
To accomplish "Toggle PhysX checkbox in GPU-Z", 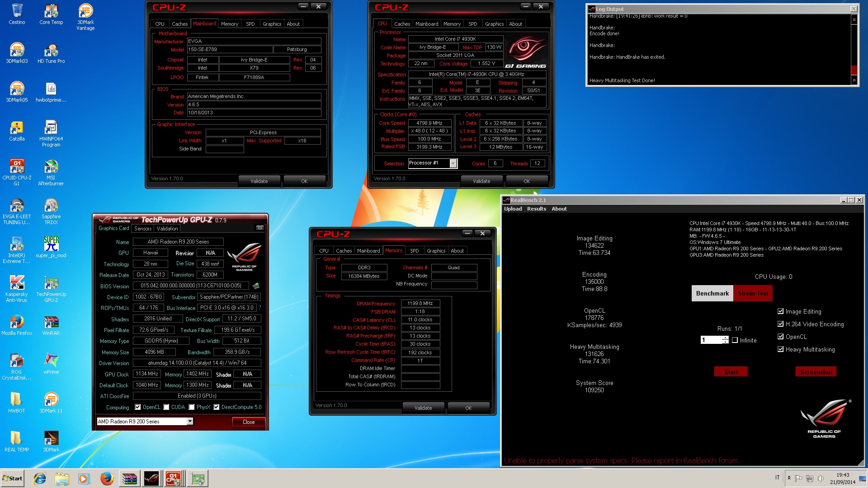I will click(x=192, y=407).
